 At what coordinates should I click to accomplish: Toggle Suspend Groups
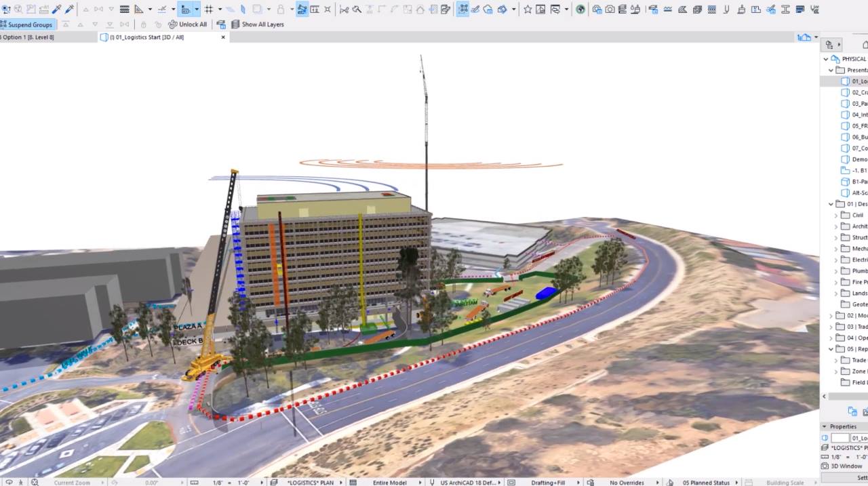point(26,24)
